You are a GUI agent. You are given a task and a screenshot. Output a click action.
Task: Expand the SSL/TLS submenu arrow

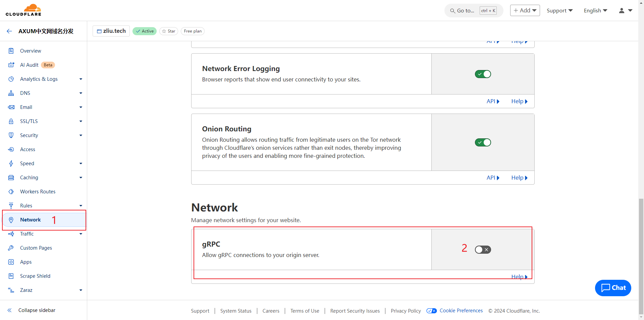(81, 121)
